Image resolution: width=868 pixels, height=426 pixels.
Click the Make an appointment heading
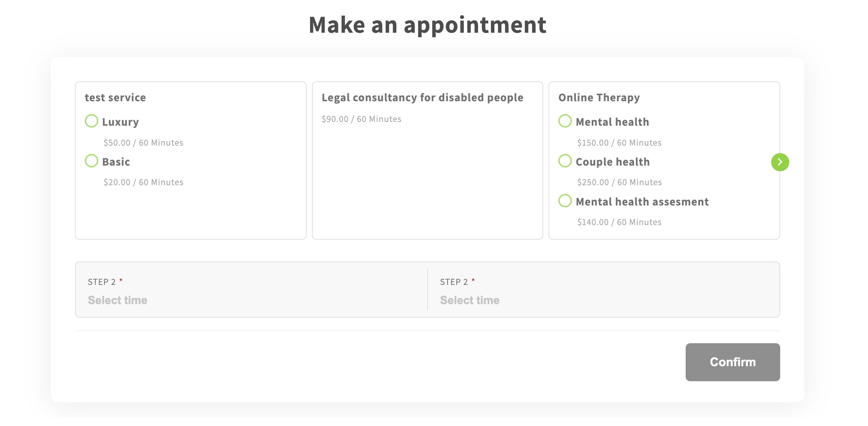tap(427, 25)
